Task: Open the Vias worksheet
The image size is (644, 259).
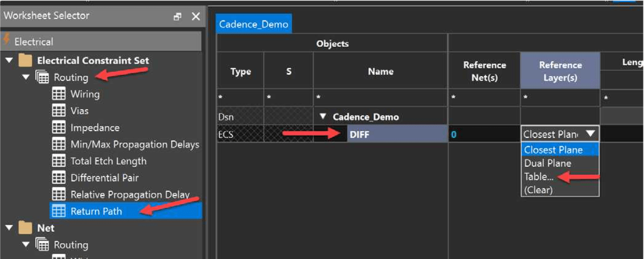Action: click(x=80, y=111)
